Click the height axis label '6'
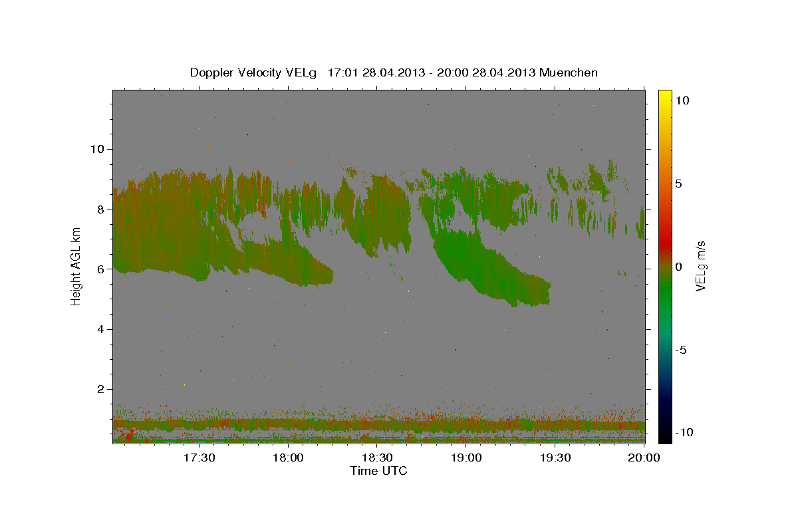The image size is (798, 532). [x=100, y=269]
